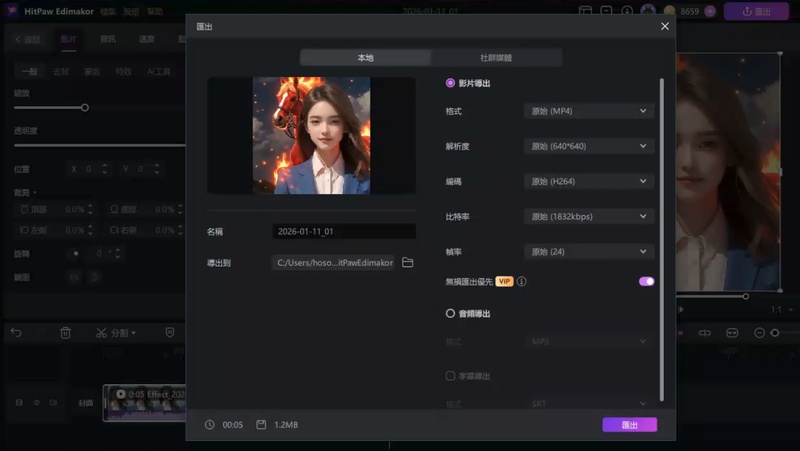Check the 字幕導出 subtitle export checkbox
The width and height of the screenshot is (800, 451).
click(x=450, y=376)
